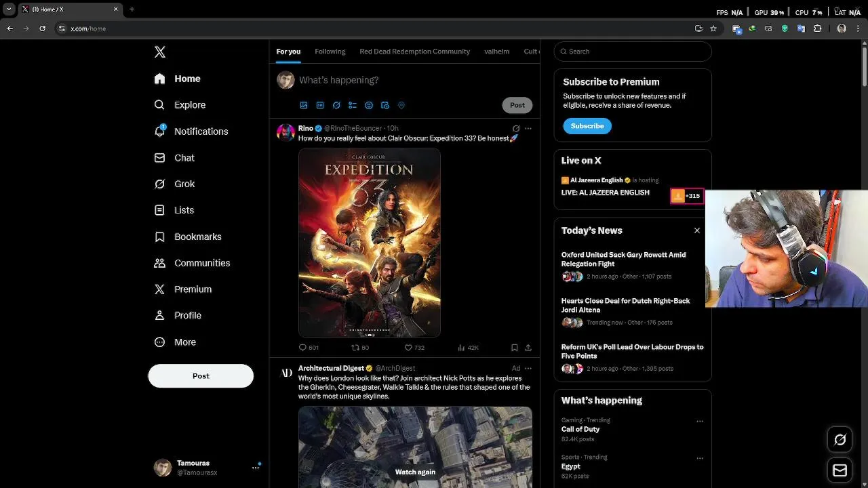Open LIVE: AL JAZEERA ENGLISH broadcast
This screenshot has width=868, height=488.
[x=606, y=192]
